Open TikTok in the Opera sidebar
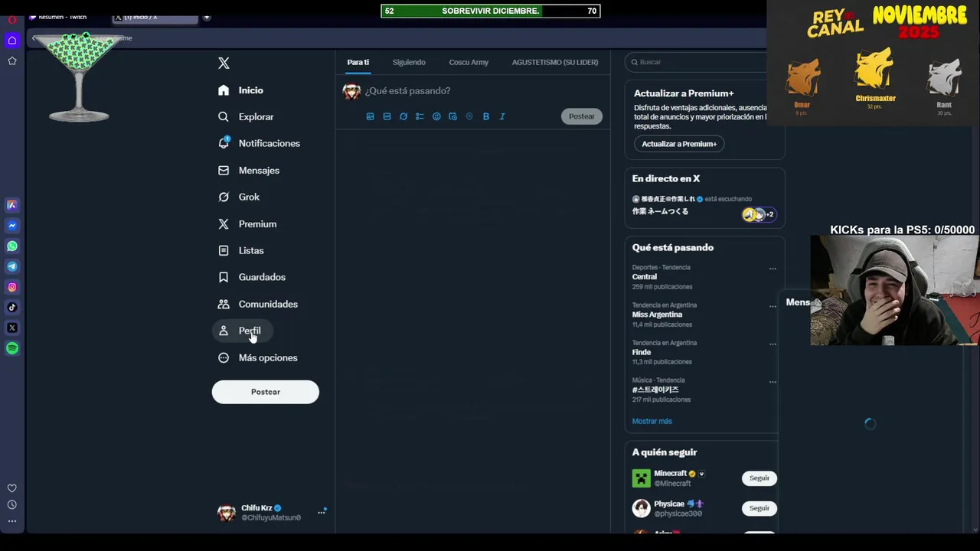 [12, 308]
